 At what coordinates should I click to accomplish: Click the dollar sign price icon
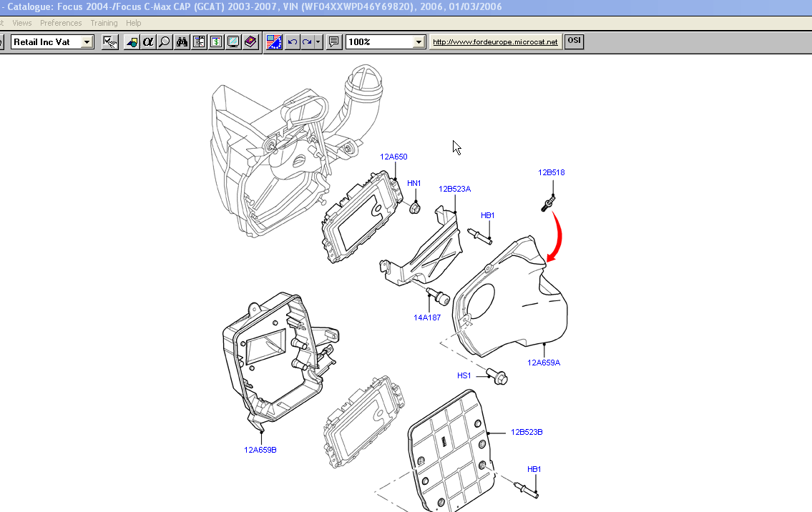[x=216, y=42]
